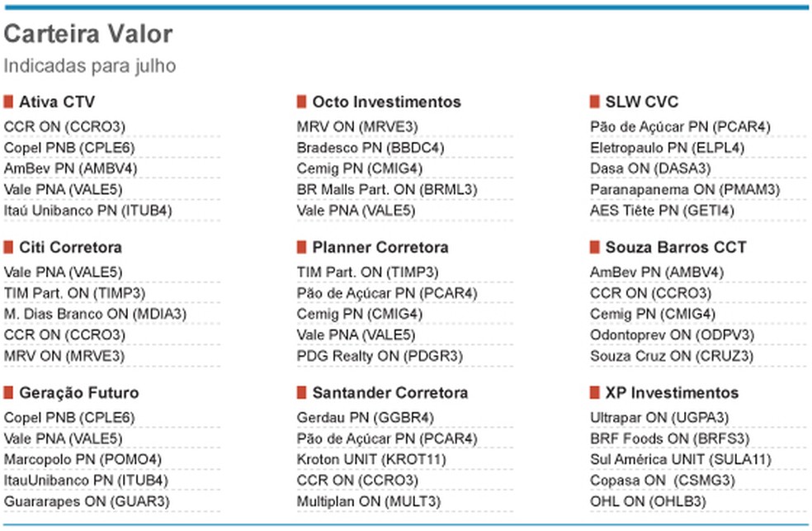Viewport: 812px width, 531px height.
Task: Click M. Dias Branco ON (MDIA3)
Action: pyautogui.click(x=95, y=314)
